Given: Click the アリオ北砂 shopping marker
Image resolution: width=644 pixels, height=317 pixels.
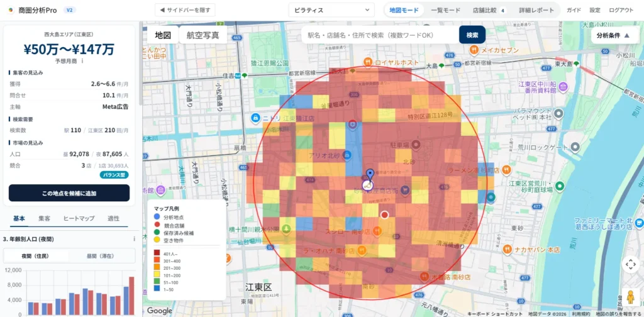Looking at the screenshot, I should [347, 155].
